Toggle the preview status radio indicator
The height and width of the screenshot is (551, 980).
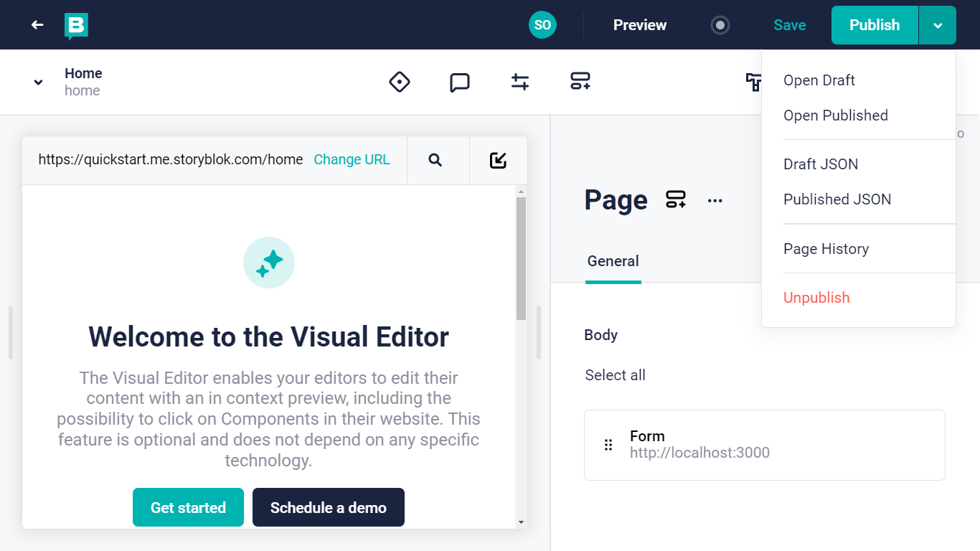coord(720,25)
